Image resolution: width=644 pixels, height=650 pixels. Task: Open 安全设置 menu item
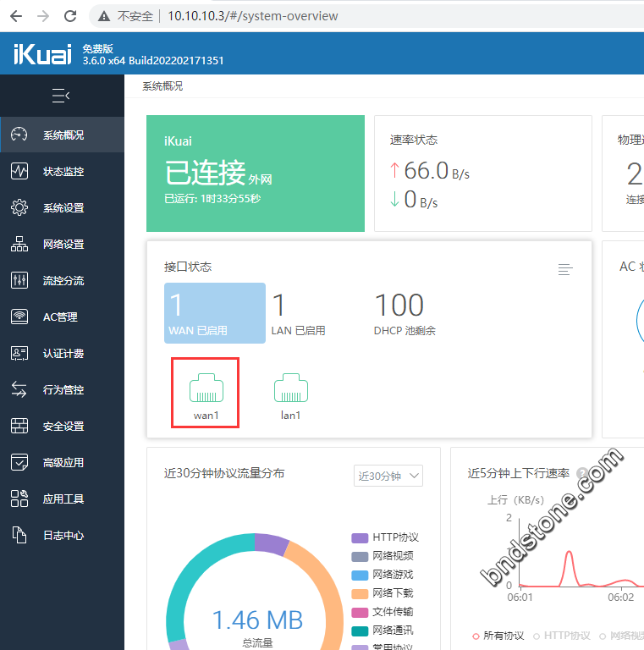pyautogui.click(x=62, y=426)
